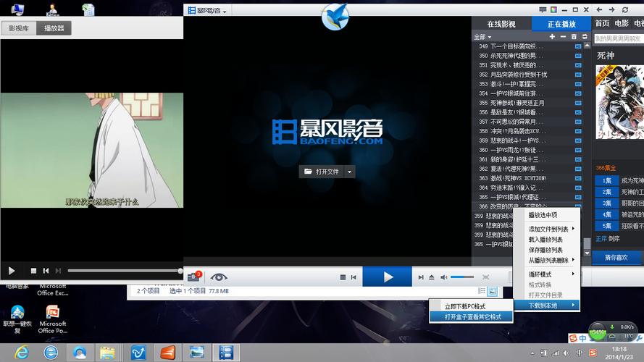Click the trash icon to clear playlist
The width and height of the screenshot is (644, 362).
click(x=574, y=37)
